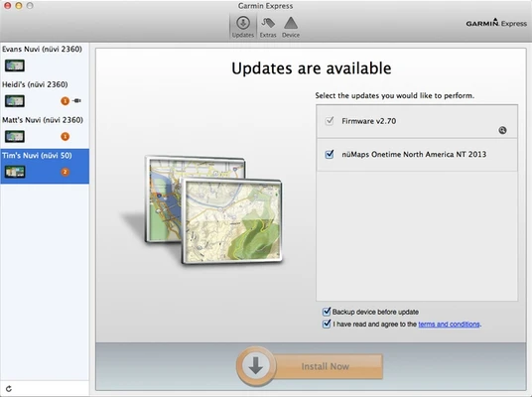The image size is (532, 397).
Task: Click the round download arrow icon
Action: click(256, 366)
